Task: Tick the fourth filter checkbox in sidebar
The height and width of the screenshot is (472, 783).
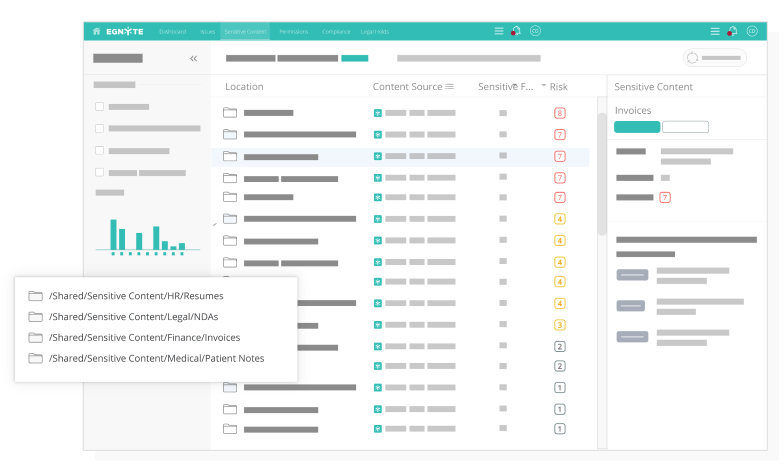Action: click(99, 172)
